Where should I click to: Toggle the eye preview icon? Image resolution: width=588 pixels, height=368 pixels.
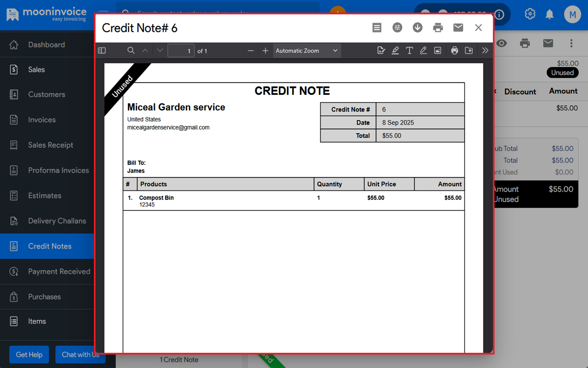point(502,43)
